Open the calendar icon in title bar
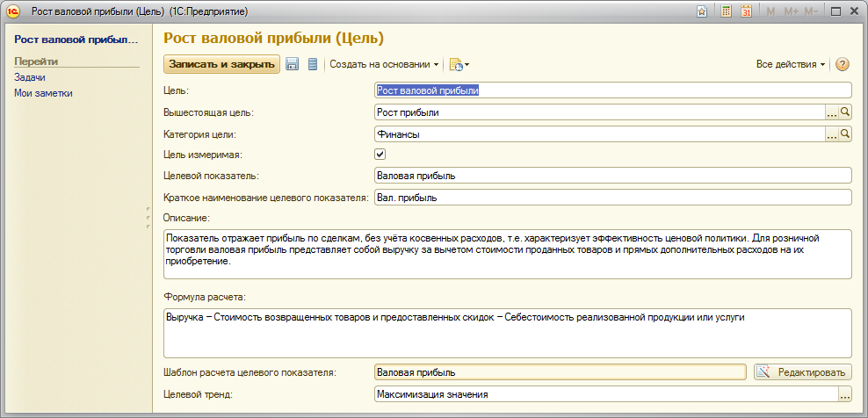 click(746, 11)
